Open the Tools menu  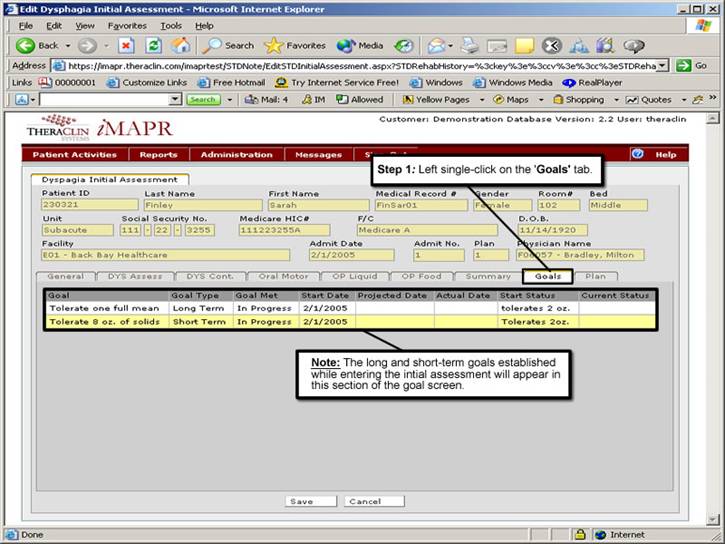point(171,25)
